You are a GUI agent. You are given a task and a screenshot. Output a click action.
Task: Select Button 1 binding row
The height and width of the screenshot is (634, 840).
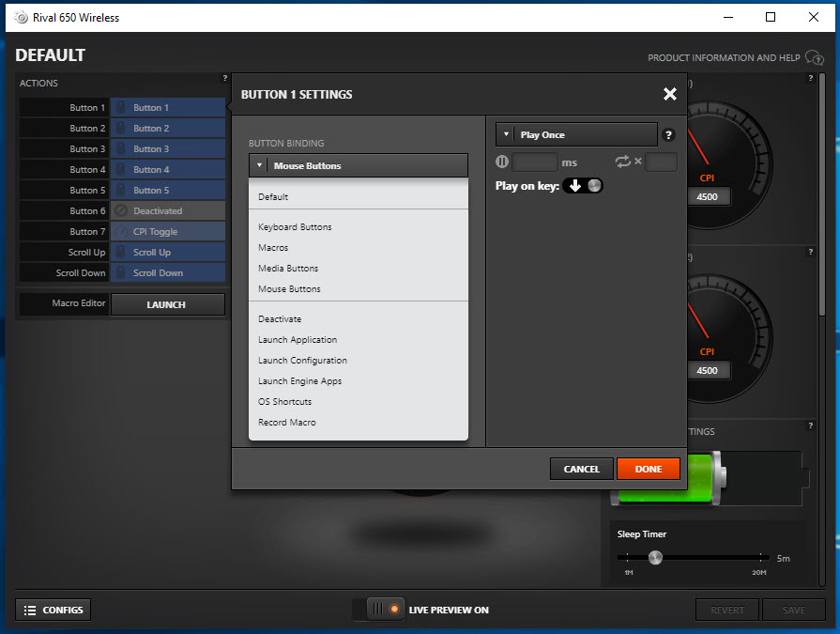click(x=168, y=108)
